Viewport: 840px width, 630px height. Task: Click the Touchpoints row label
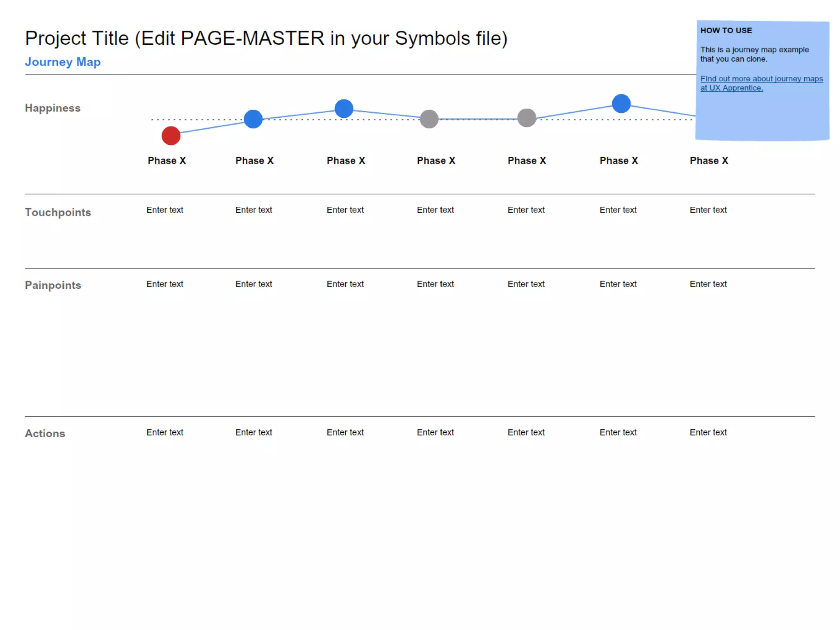point(58,212)
